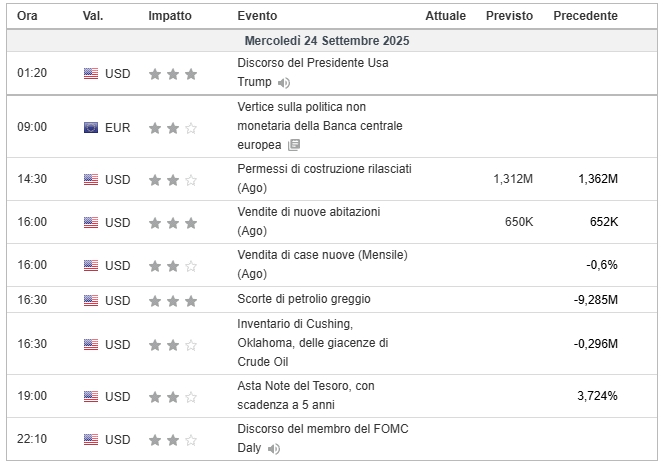Open Vendite di nuove abitazioni event
The width and height of the screenshot is (663, 466).
[308, 212]
